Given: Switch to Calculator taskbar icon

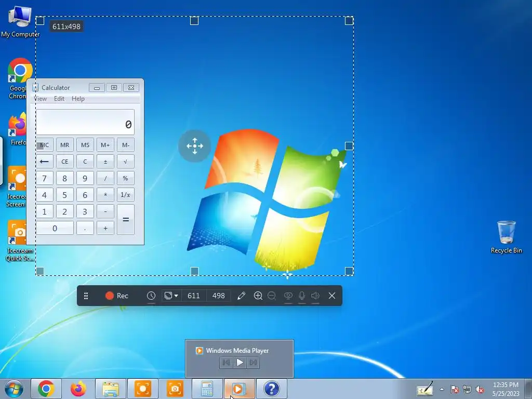Looking at the screenshot, I should pos(207,389).
